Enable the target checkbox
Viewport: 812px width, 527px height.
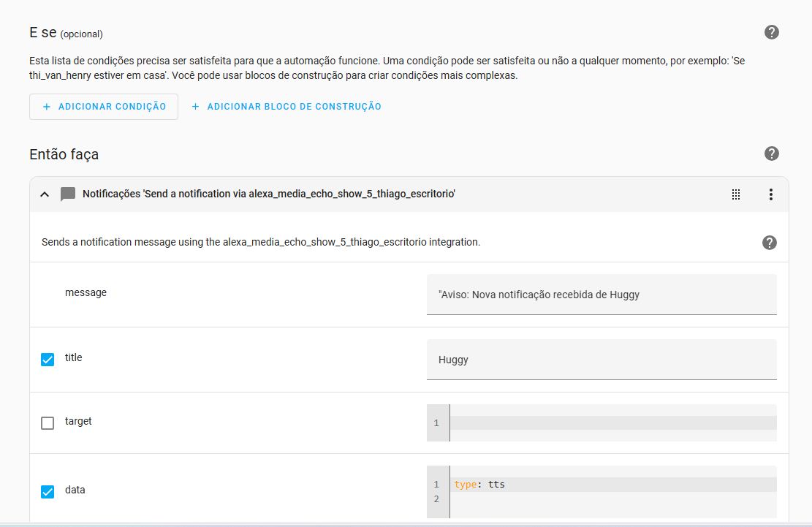click(x=47, y=423)
